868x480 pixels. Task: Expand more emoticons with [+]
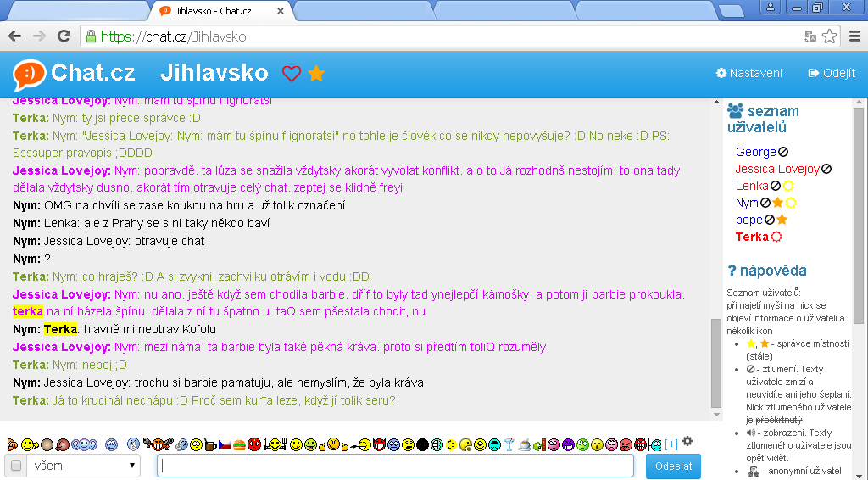point(671,444)
